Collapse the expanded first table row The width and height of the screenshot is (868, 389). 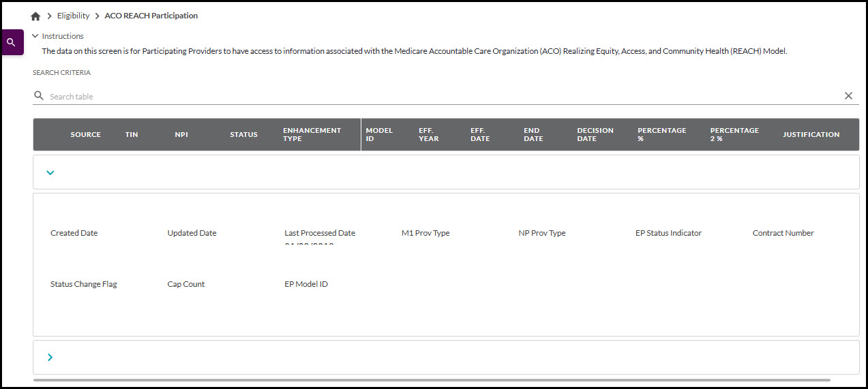click(50, 172)
